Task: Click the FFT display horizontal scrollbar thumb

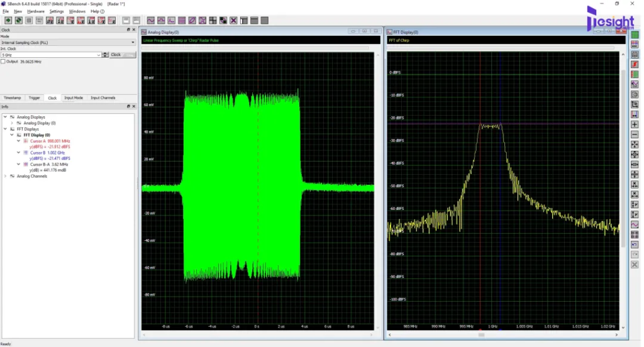Action: pos(481,334)
